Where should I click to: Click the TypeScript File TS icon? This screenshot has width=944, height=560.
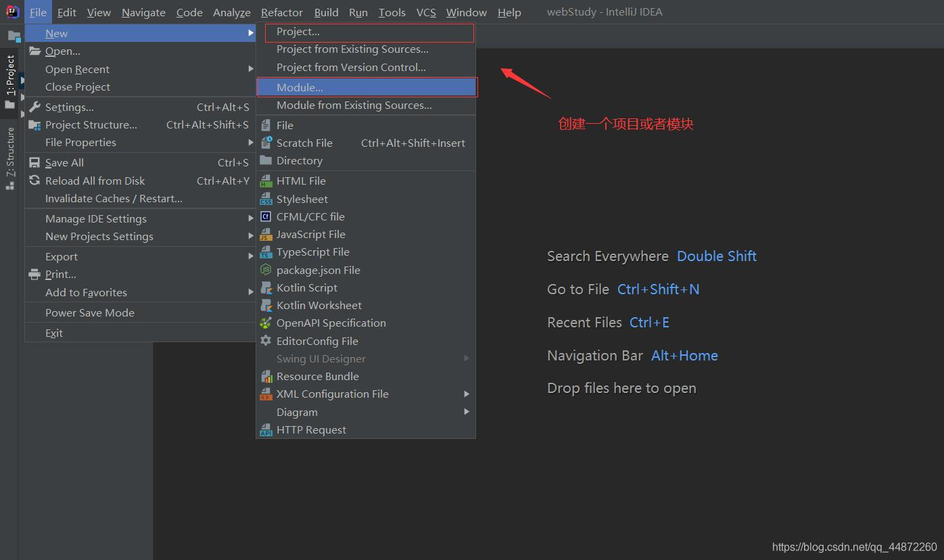point(266,252)
